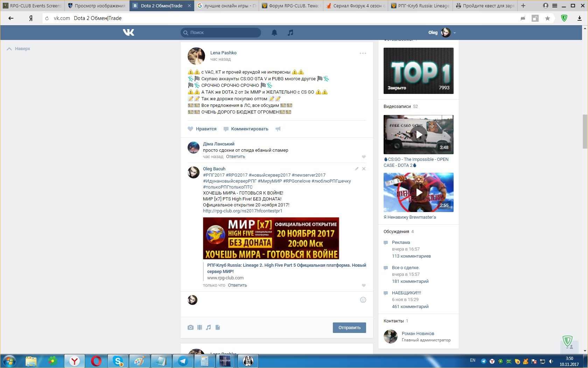Screen dimensions: 588x368
Task: Open the Реклама discussion
Action: coord(401,243)
